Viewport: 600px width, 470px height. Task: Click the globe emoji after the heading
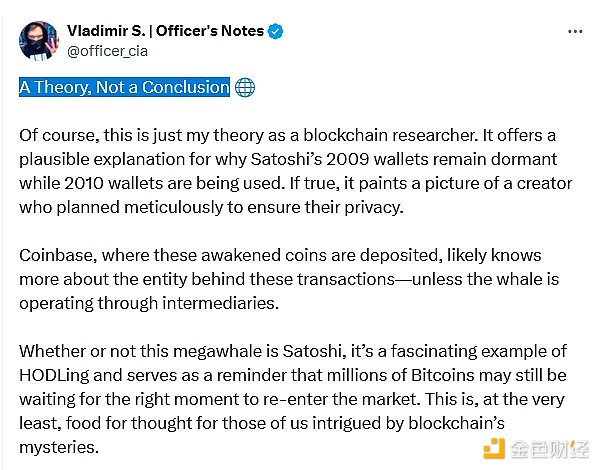click(x=244, y=88)
